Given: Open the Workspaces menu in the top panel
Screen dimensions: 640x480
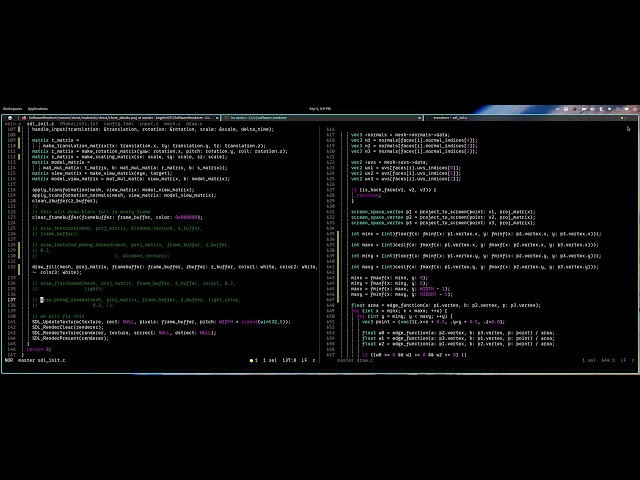Looking at the screenshot, I should (12, 109).
